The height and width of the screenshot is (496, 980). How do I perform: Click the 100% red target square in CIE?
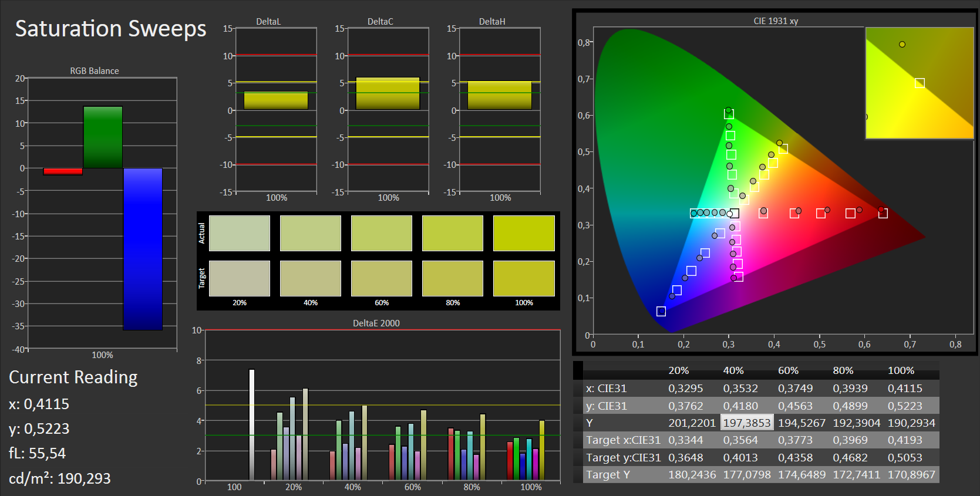point(883,213)
